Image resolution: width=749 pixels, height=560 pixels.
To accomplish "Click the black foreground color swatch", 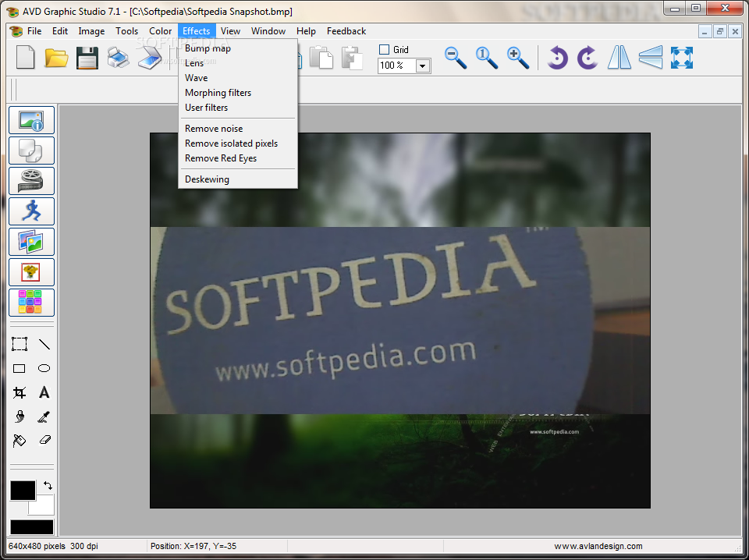I will pos(23,491).
